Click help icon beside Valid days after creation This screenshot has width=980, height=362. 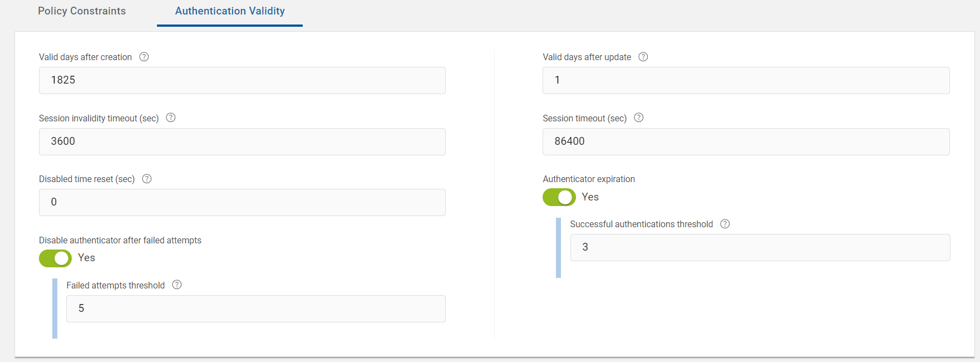pos(144,57)
